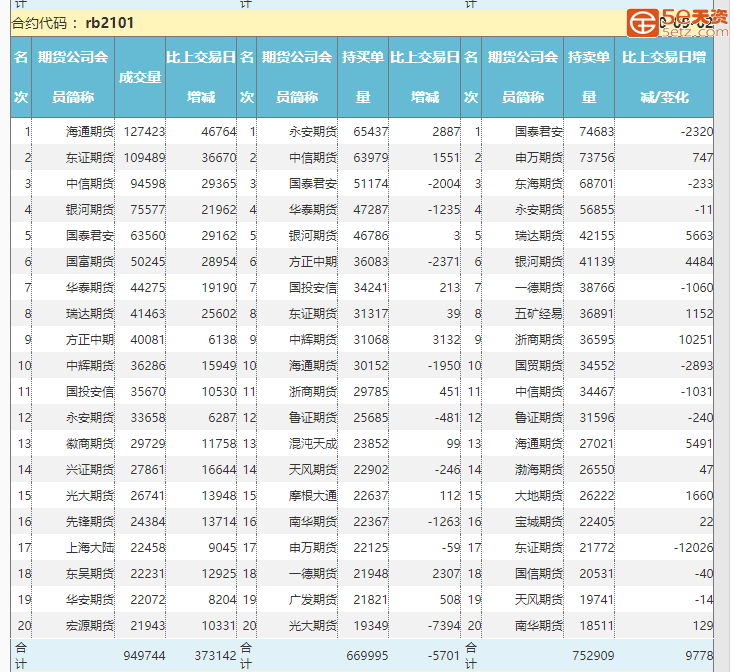Select 中辉期货 long position 31068
734x672 pixels.
click(x=371, y=340)
